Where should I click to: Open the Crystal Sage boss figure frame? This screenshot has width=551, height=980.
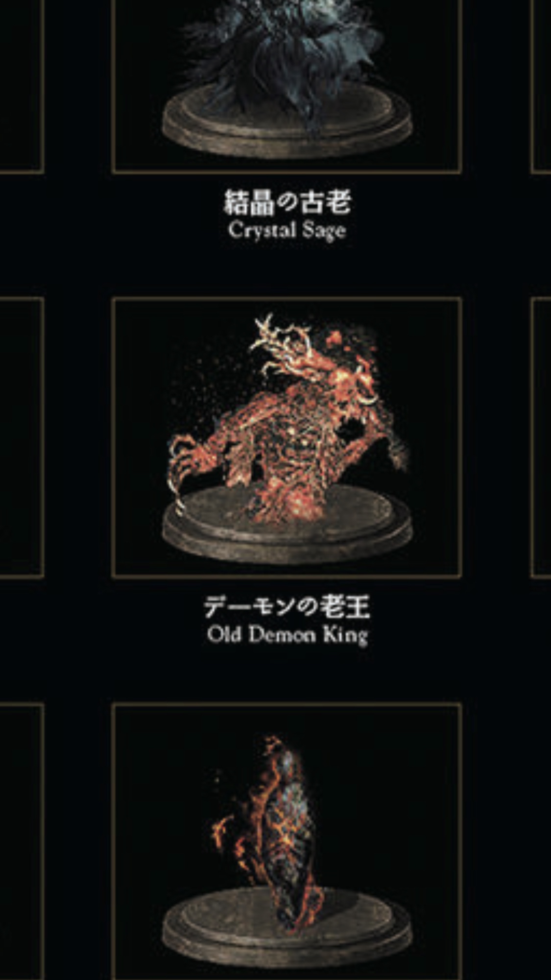point(287,86)
